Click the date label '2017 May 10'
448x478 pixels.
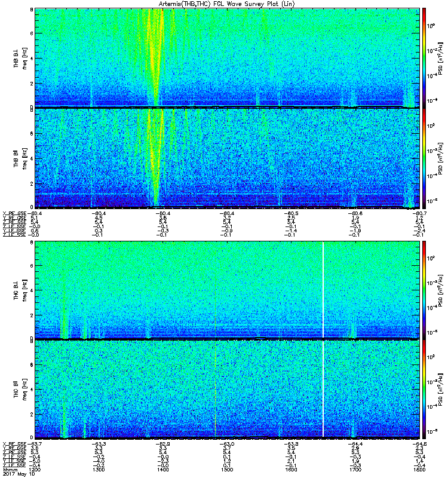coord(19,474)
